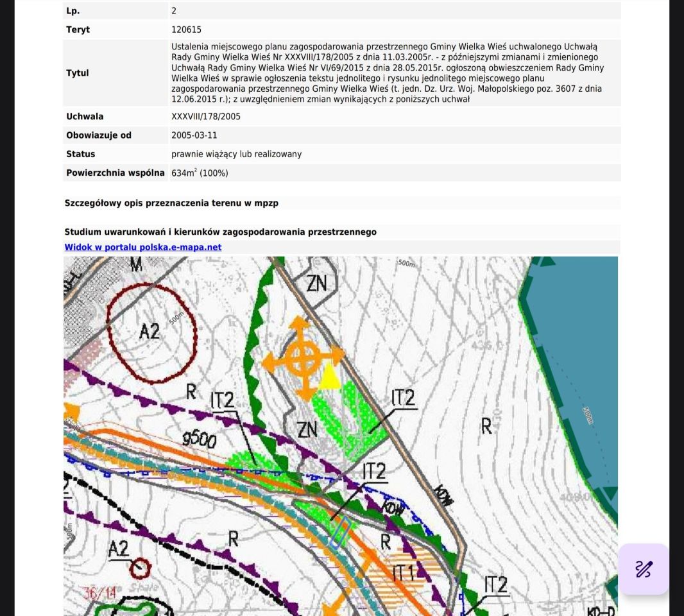This screenshot has height=616, width=684.
Task: Click the Obowiazuje od row label
Action: (x=99, y=135)
